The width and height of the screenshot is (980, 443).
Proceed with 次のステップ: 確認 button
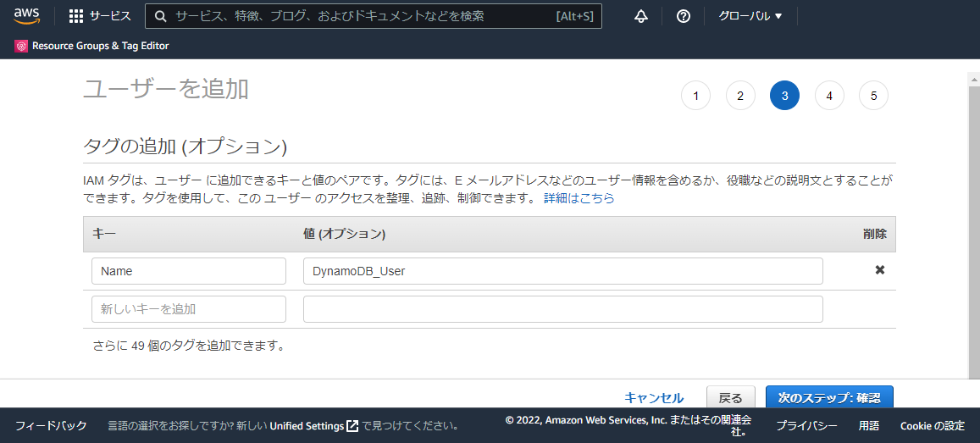pyautogui.click(x=828, y=397)
